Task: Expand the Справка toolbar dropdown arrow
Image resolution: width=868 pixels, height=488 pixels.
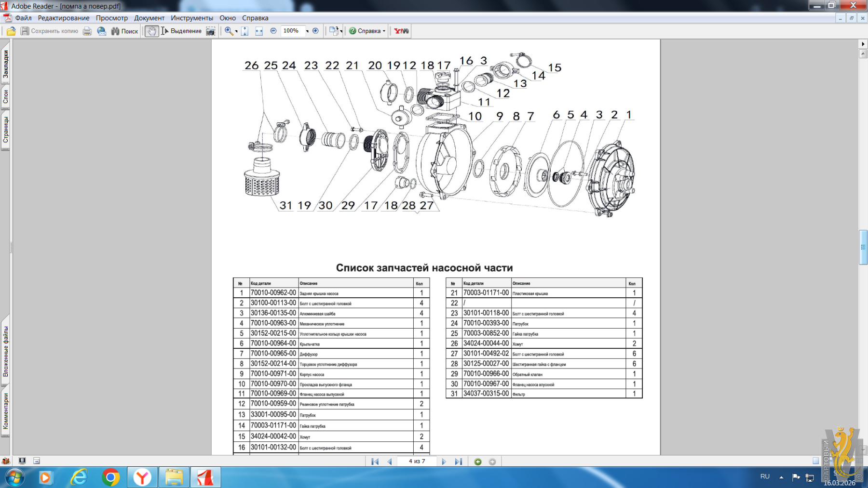Action: point(384,31)
